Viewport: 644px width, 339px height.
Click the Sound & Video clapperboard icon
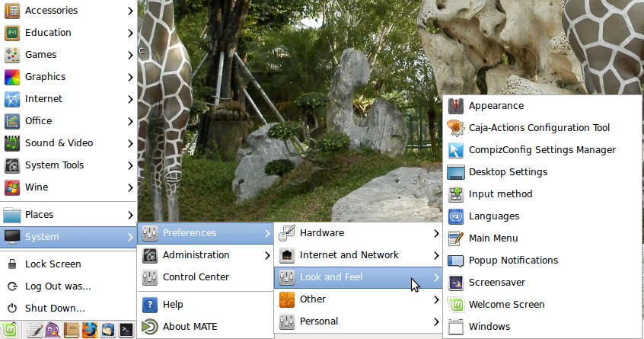(12, 143)
